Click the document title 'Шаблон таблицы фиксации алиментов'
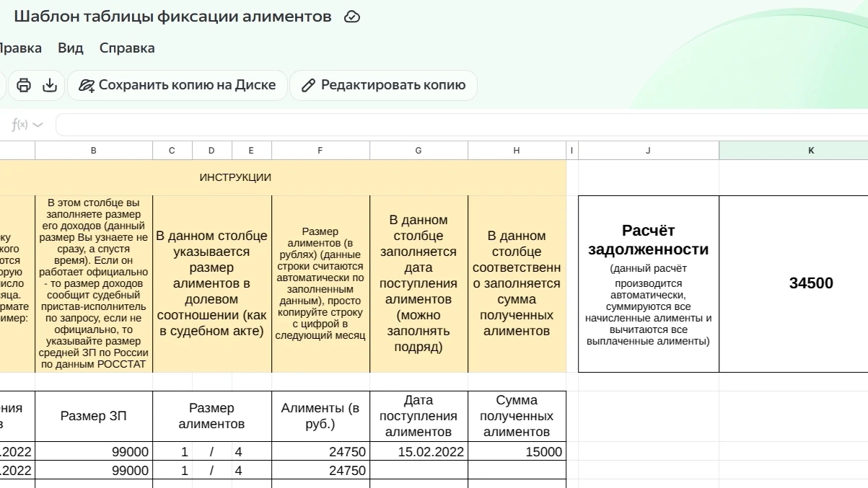The width and height of the screenshot is (868, 488). (172, 17)
